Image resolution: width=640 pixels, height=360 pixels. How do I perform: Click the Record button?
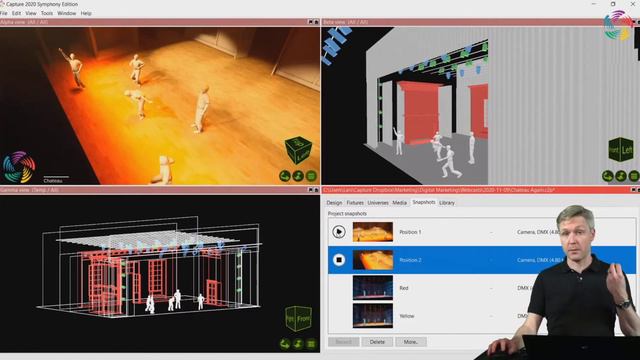pyautogui.click(x=344, y=342)
